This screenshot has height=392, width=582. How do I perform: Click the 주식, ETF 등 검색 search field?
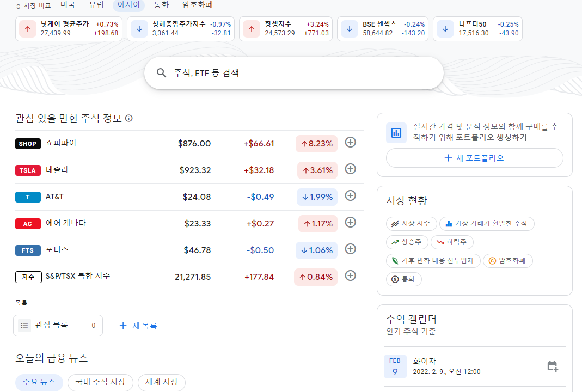click(294, 73)
